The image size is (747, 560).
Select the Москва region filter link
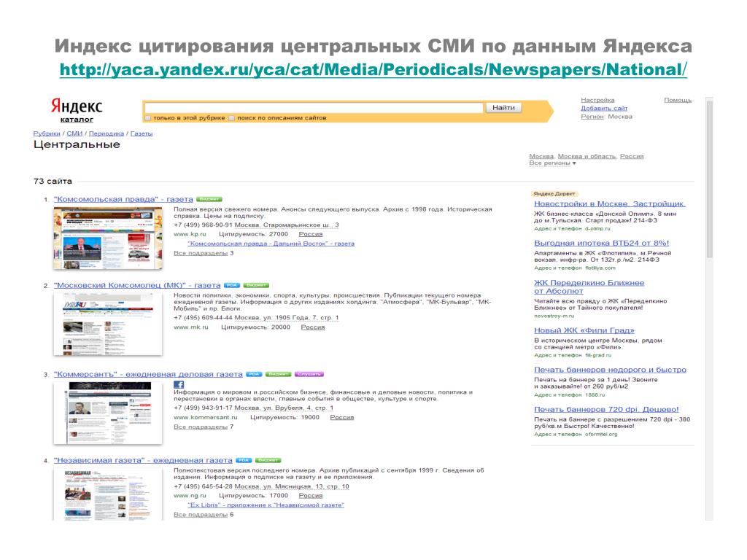coord(542,156)
